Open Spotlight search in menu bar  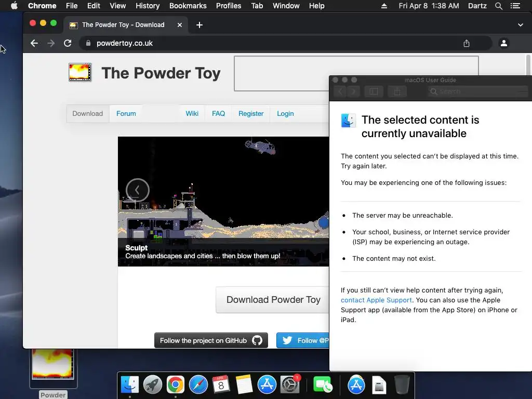498,6
